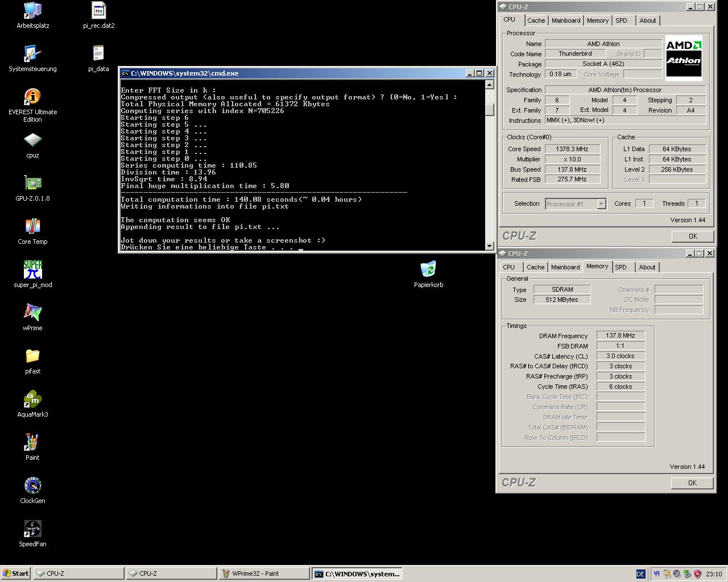Switch to Mainboard tab in upper CPU-Z
The image size is (728, 582).
click(x=566, y=20)
